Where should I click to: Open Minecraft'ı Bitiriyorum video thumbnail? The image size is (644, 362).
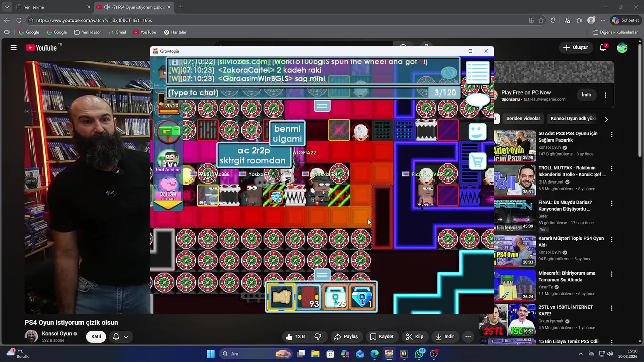(x=515, y=285)
